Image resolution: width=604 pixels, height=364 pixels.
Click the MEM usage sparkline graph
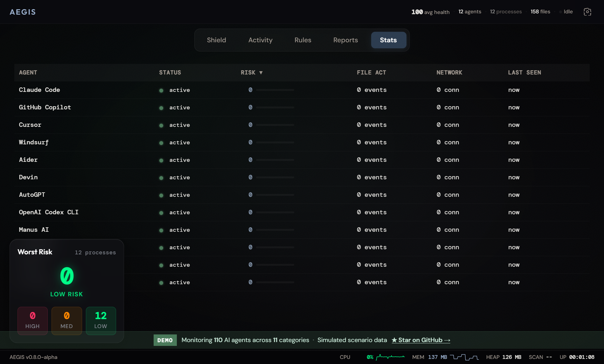point(464,357)
